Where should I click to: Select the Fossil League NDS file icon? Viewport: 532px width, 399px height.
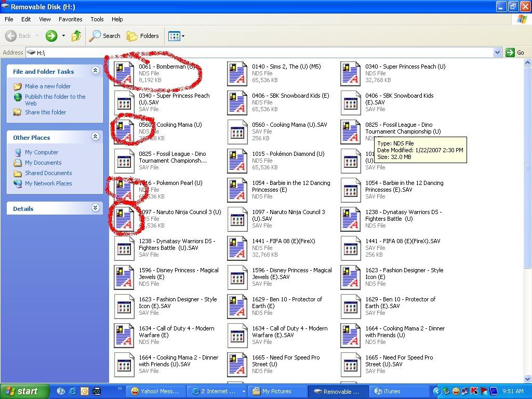tap(350, 131)
